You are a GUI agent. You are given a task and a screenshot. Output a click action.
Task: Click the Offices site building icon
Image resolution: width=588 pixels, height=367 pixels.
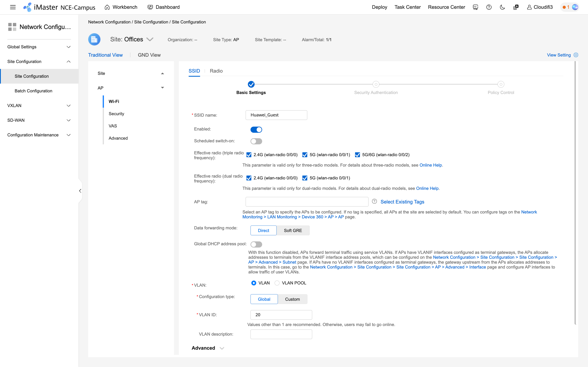point(94,39)
